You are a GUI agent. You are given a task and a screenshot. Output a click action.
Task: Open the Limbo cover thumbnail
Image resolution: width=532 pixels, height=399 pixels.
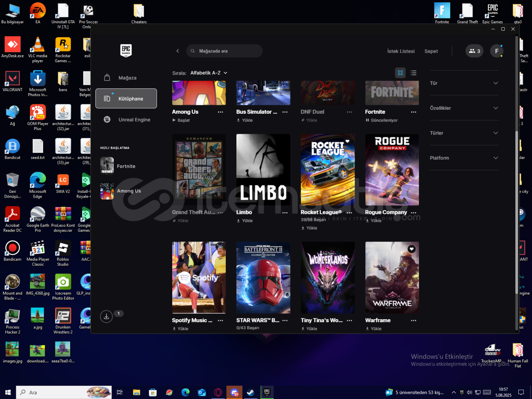(x=263, y=170)
